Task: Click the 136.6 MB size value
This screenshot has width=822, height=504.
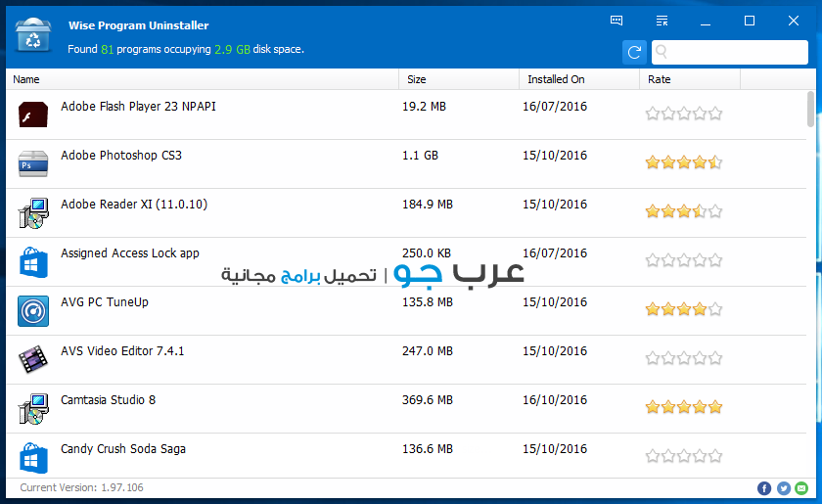Action: 428,449
